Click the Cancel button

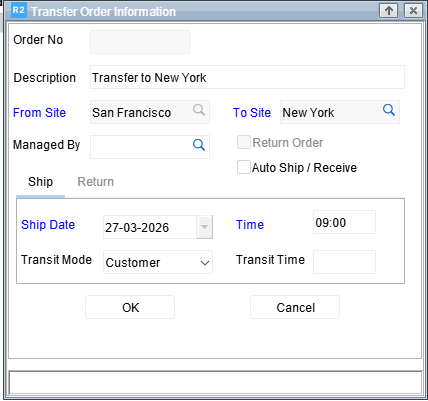pyautogui.click(x=295, y=307)
